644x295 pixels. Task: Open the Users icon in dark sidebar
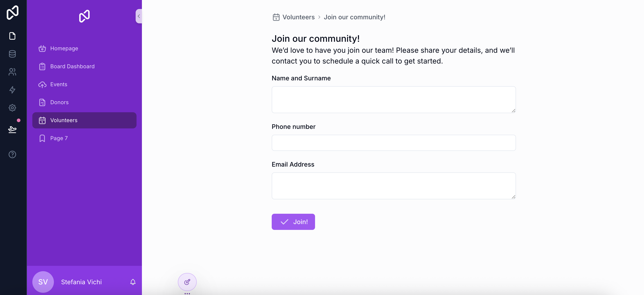tap(12, 72)
